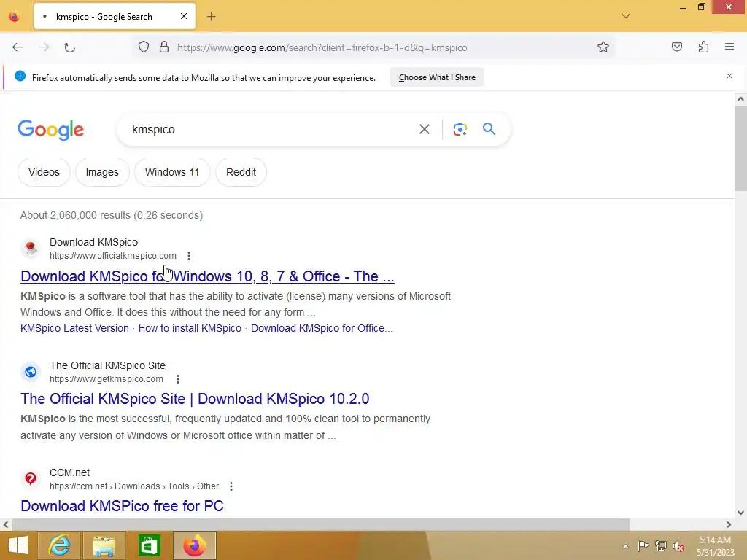Dismiss the Firefox data notification bar

[729, 76]
